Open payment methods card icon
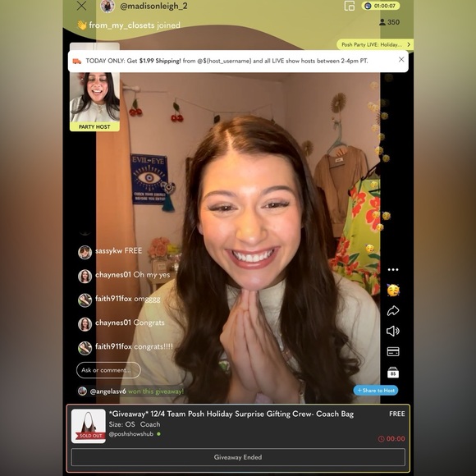476x476 pixels. (393, 351)
